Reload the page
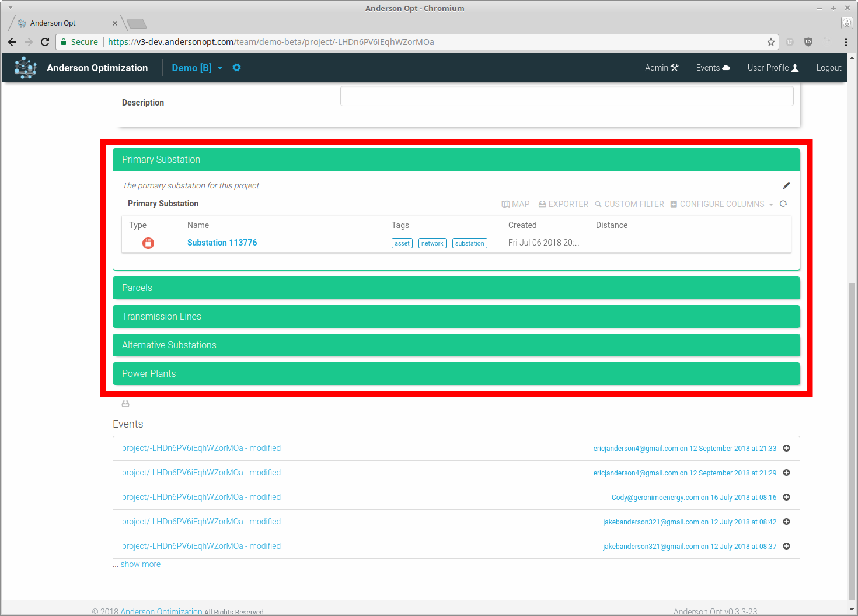This screenshot has height=616, width=858. tap(45, 42)
